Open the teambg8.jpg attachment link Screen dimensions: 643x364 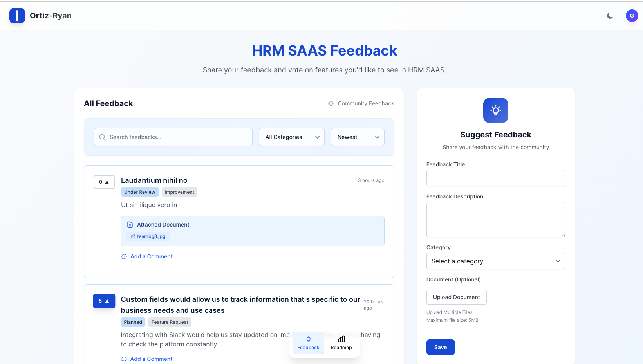pyautogui.click(x=151, y=236)
